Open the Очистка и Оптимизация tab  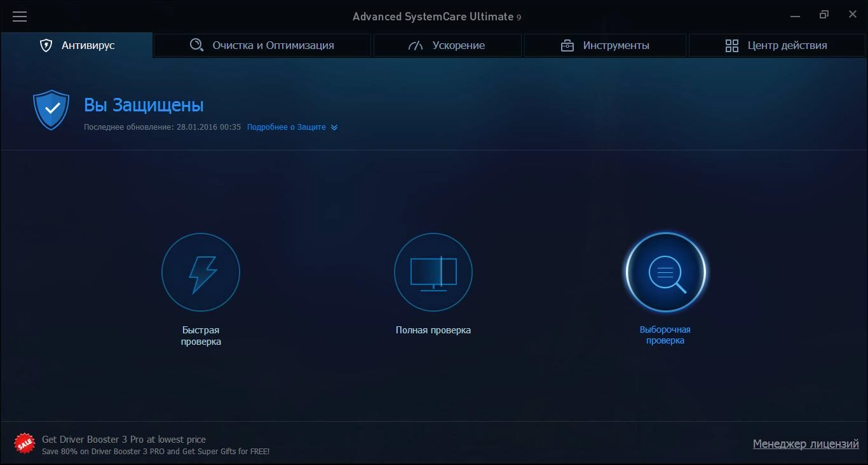(262, 45)
